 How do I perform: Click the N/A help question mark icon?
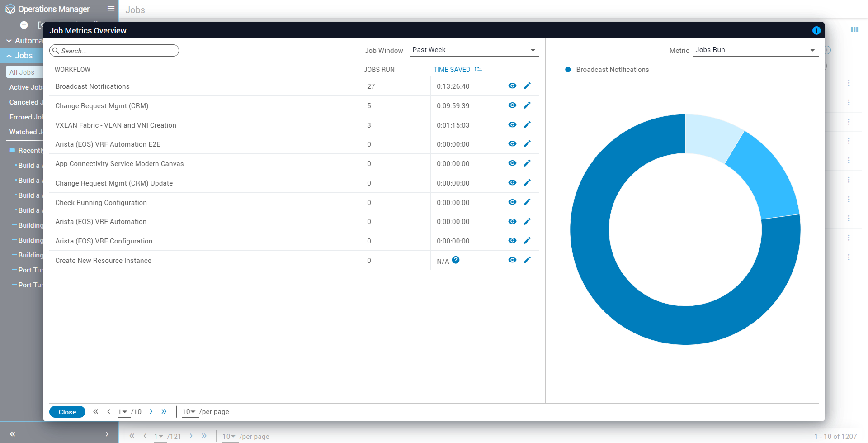[x=456, y=260]
